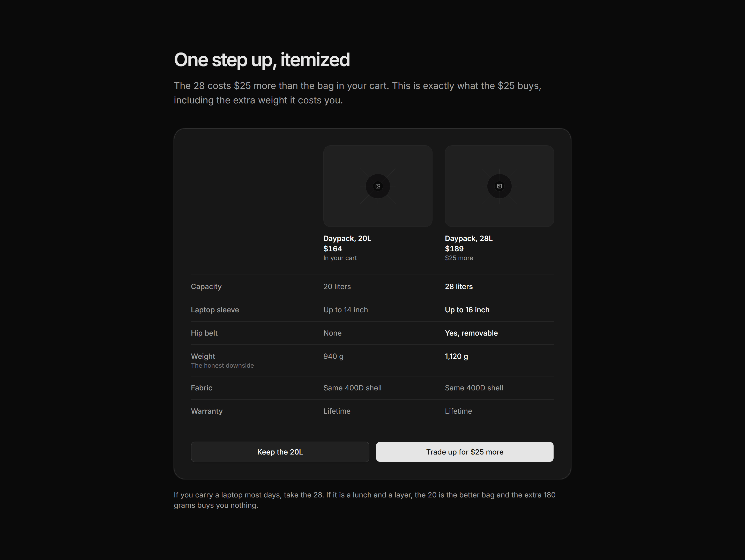Click the 1,120 g weight value
Screen dimensions: 745x560
(x=456, y=356)
